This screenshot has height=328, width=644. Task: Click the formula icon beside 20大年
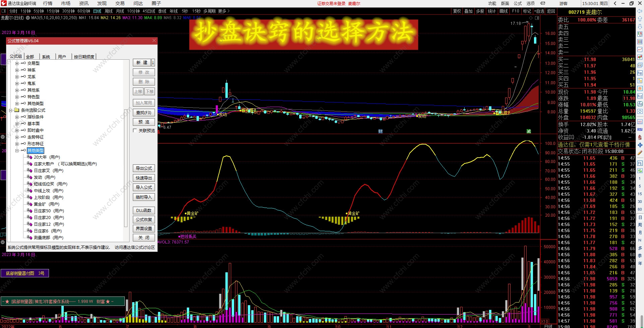point(30,157)
